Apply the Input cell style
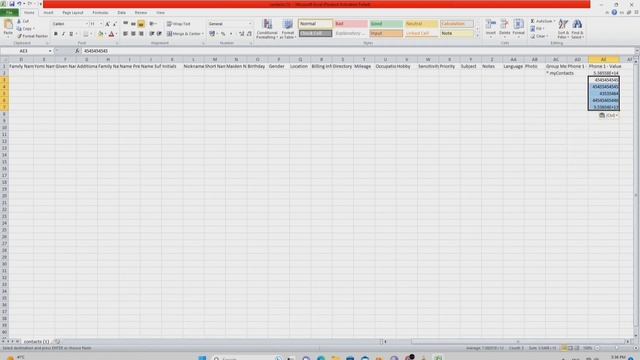640x360 pixels. 386,33
